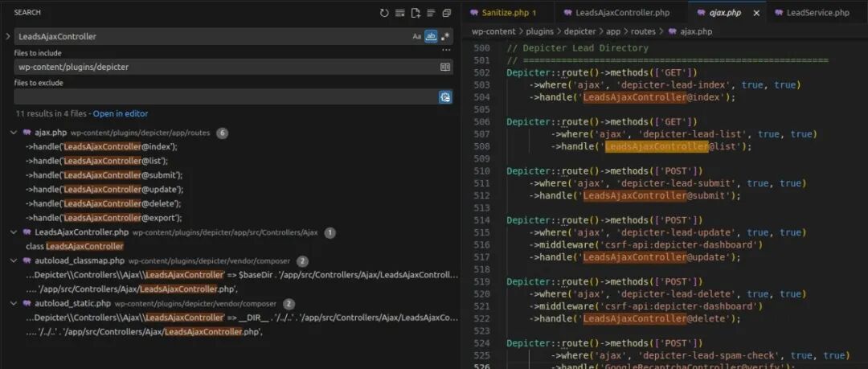
Task: Switch to the Sanitize.php tab
Action: [x=504, y=13]
